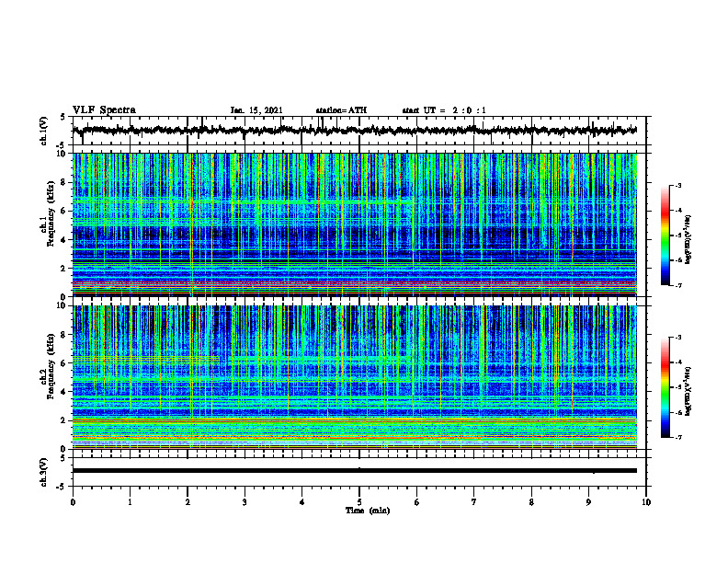Click the "start UT = 2 : 0 : 1" header text
Image resolution: width=728 pixels, height=563 pixels.
click(444, 110)
